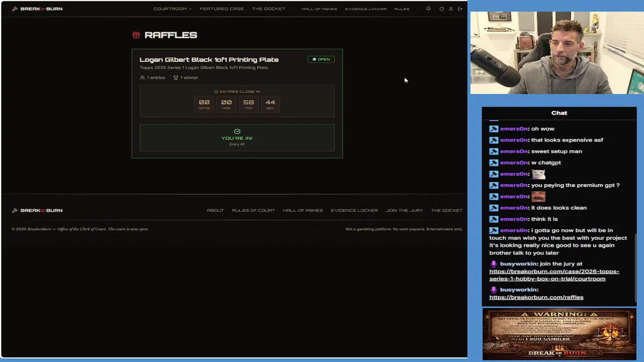
Task: Open the breakorburn.com courtroom case link in chat
Action: [x=554, y=275]
